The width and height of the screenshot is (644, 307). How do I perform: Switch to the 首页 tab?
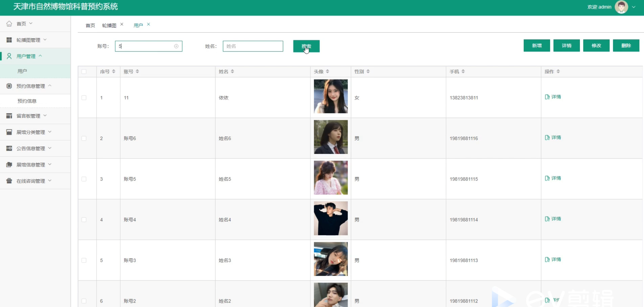coord(90,25)
